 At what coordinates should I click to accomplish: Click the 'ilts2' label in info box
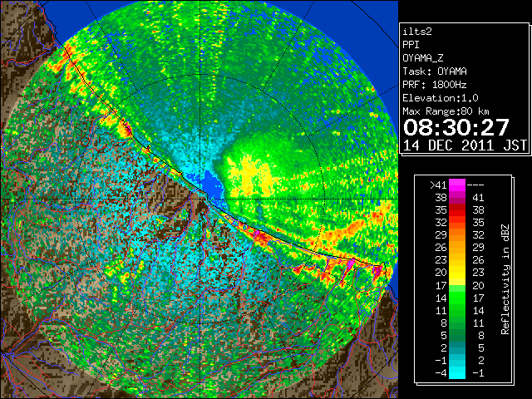coord(417,32)
